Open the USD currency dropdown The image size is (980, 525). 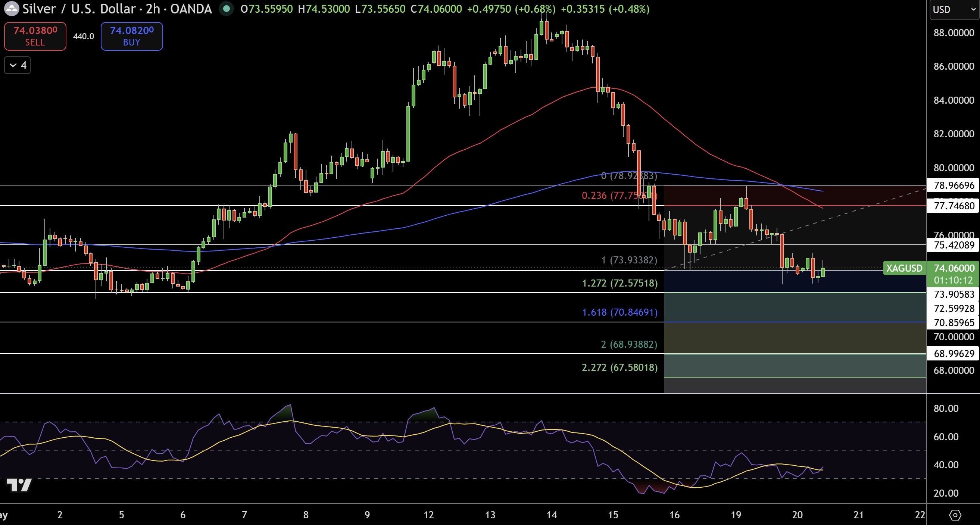(x=954, y=9)
